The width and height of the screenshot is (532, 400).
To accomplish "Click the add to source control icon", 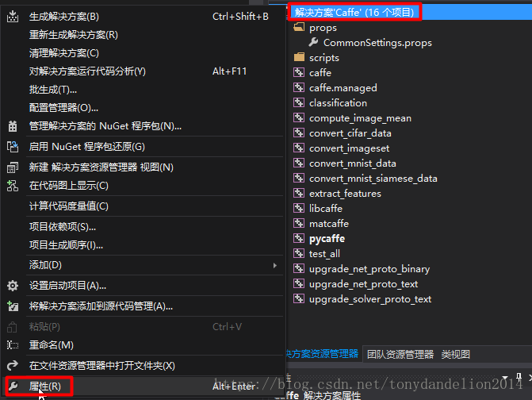I will pyautogui.click(x=13, y=306).
